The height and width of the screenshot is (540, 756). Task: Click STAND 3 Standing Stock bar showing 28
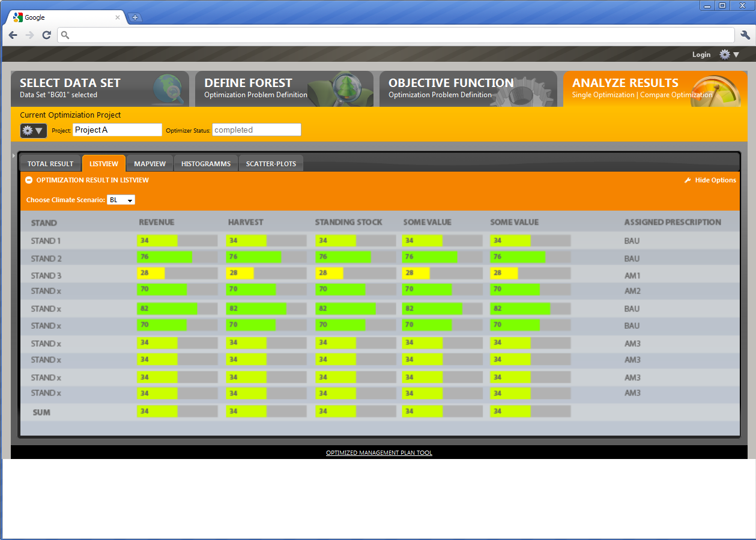click(355, 273)
